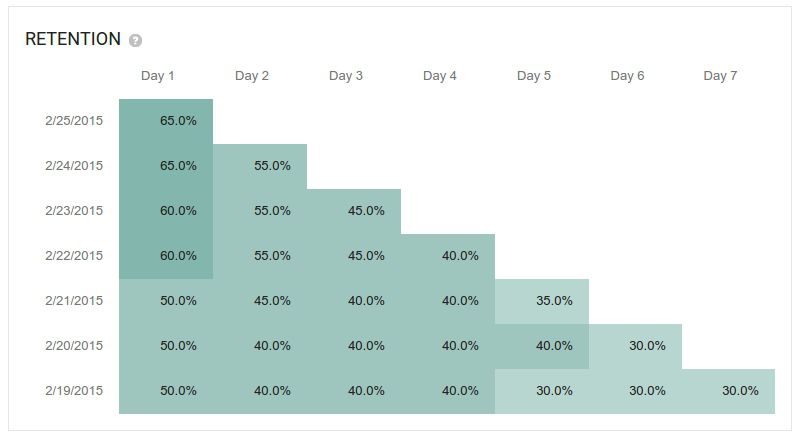Click the 35.0% cell for 2/21/2015
This screenshot has width=805, height=438.
[x=541, y=301]
